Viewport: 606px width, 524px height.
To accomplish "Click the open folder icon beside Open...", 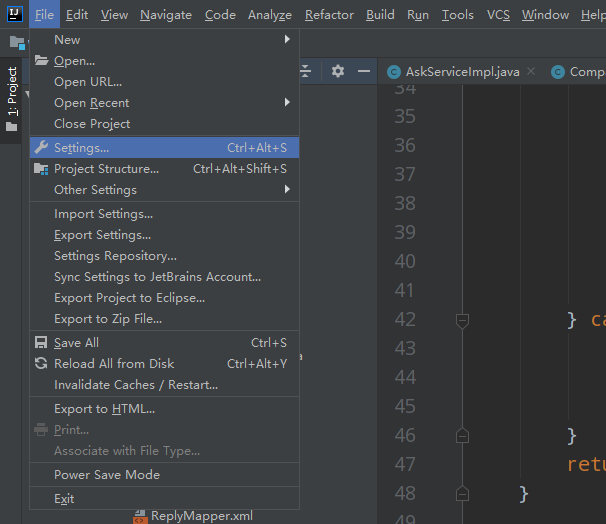I will [x=41, y=60].
